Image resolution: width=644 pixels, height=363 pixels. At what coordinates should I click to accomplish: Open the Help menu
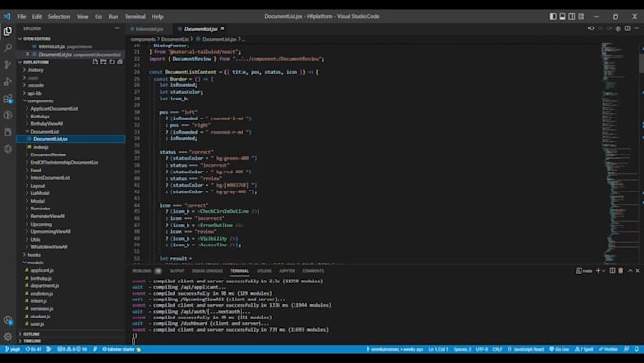[158, 16]
